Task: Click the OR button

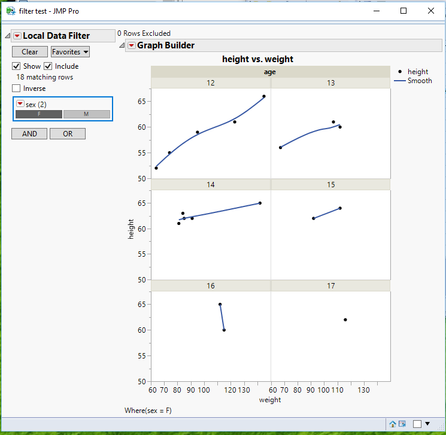Action: pos(68,134)
